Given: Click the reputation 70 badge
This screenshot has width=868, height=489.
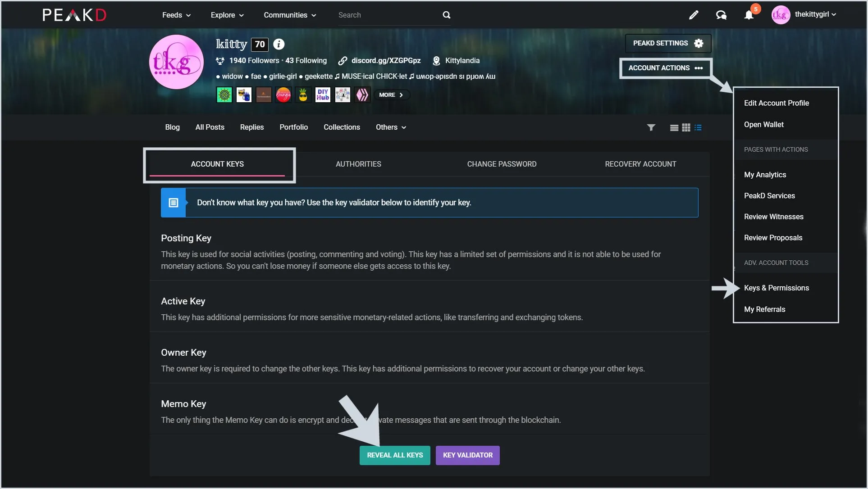Looking at the screenshot, I should [x=260, y=44].
